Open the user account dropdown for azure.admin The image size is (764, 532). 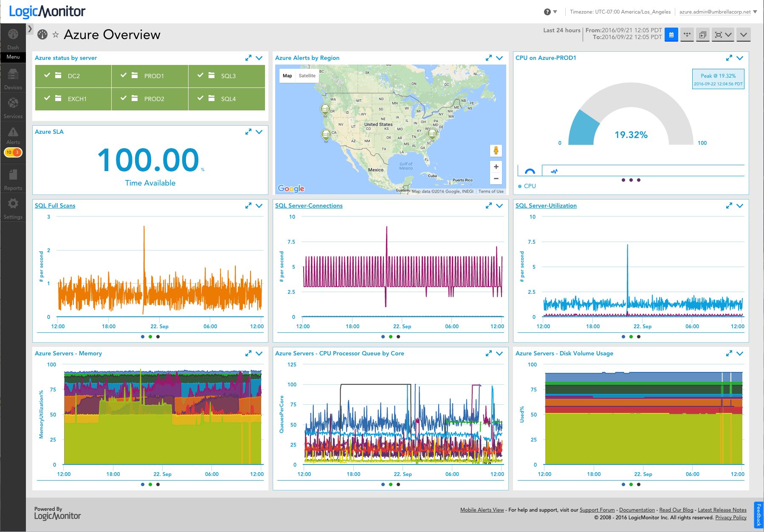click(x=713, y=11)
